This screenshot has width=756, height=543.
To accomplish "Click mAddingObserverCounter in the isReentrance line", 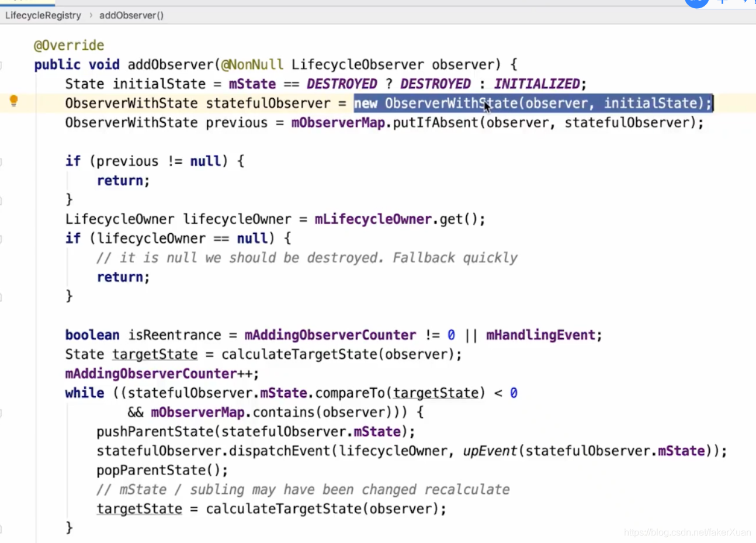I will (330, 335).
